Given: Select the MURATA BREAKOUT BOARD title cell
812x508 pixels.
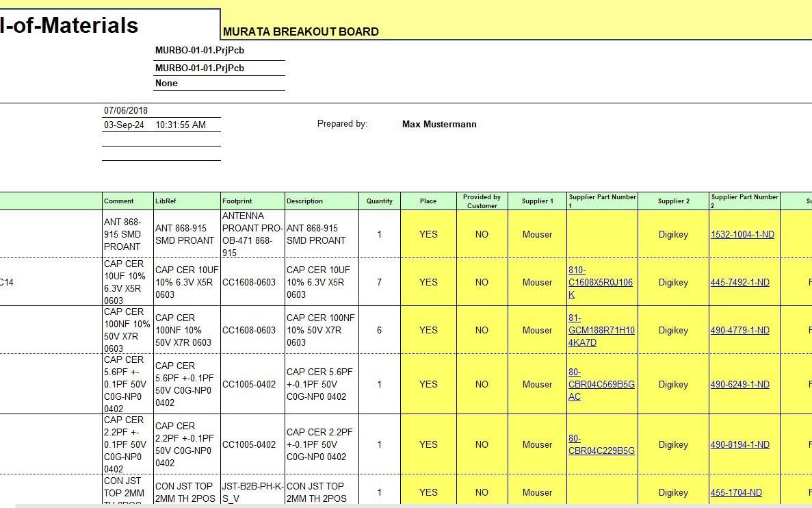Looking at the screenshot, I should pos(300,31).
